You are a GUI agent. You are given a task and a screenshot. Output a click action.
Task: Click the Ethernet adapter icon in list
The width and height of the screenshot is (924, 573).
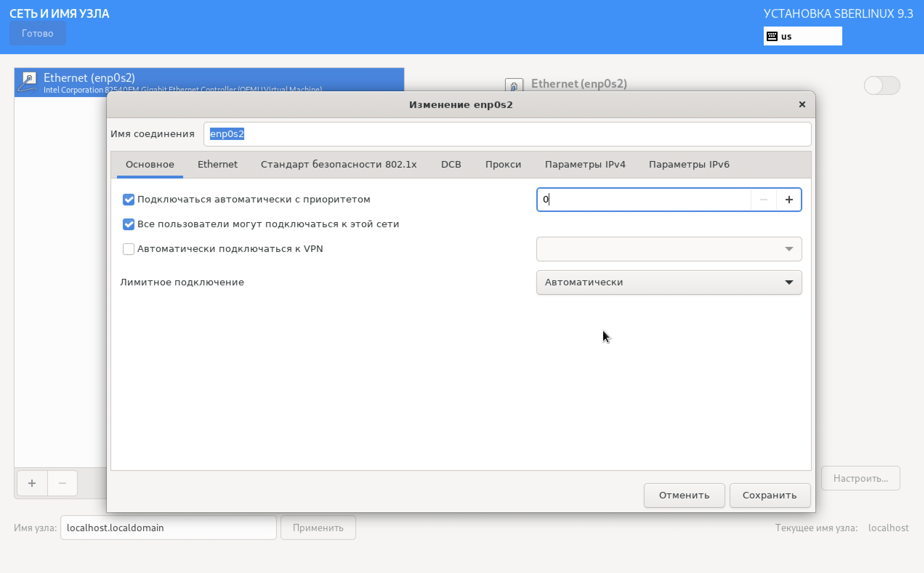coord(28,82)
